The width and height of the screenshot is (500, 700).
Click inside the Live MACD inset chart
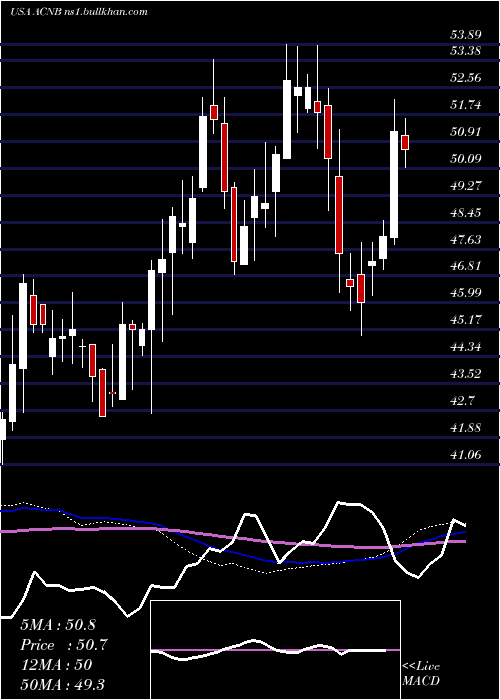pos(275,650)
